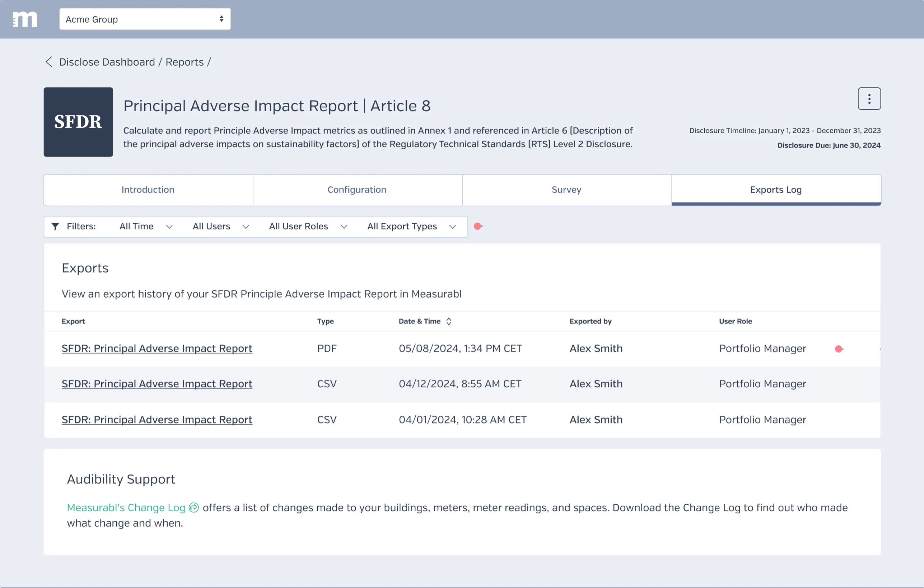Click the Principal Adverse Impact Report title

[277, 106]
